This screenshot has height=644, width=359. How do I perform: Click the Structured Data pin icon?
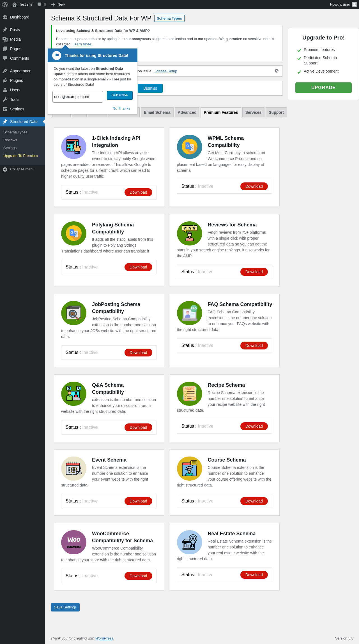point(5,122)
